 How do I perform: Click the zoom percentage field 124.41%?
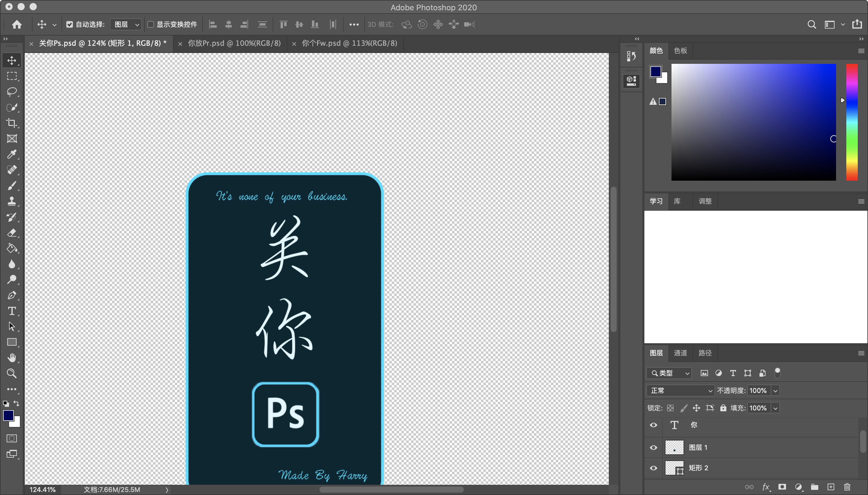[42, 490]
